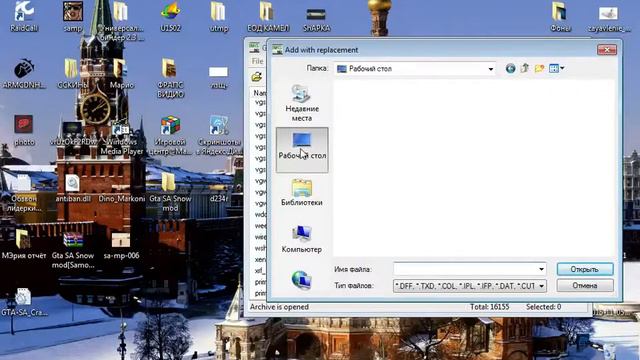Image resolution: width=640 pixels, height=360 pixels.
Task: Select the Марио folder icon
Action: 121,73
